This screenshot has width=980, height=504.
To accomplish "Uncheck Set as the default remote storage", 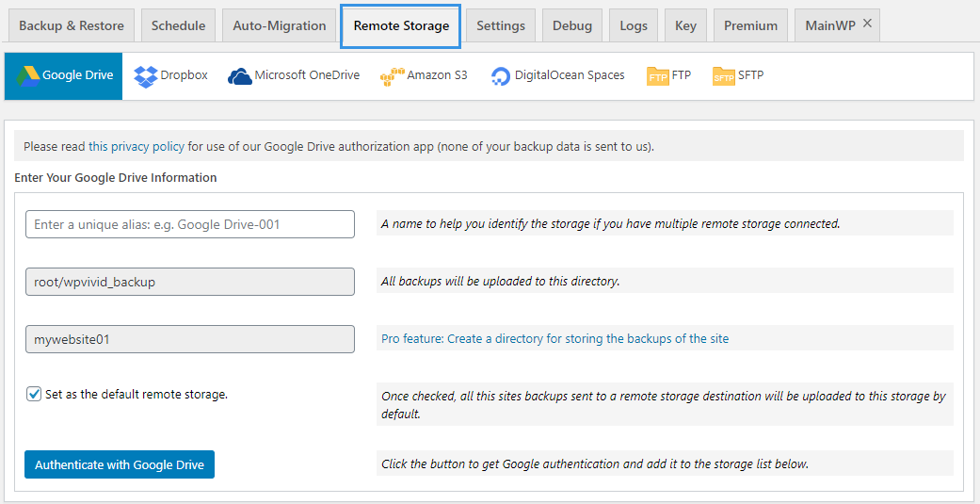I will coord(34,395).
